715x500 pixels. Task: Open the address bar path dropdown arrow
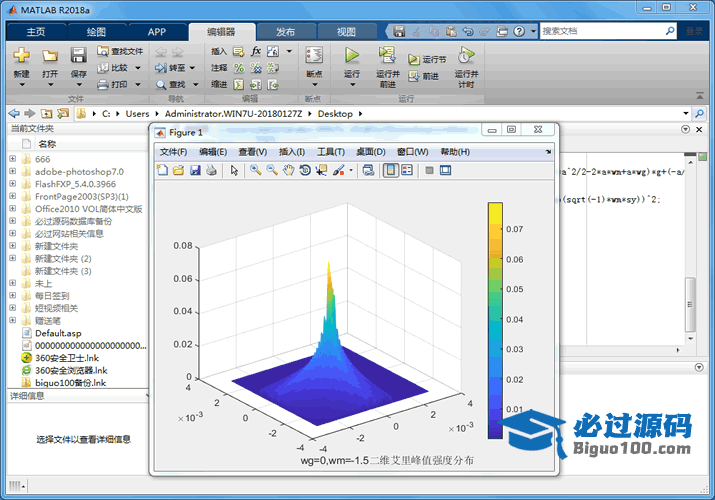pos(686,113)
